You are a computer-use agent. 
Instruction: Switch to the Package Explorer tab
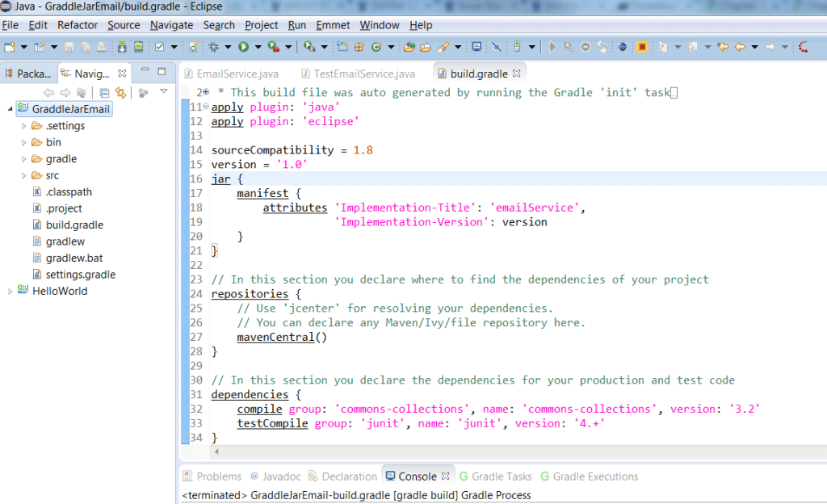(28, 73)
